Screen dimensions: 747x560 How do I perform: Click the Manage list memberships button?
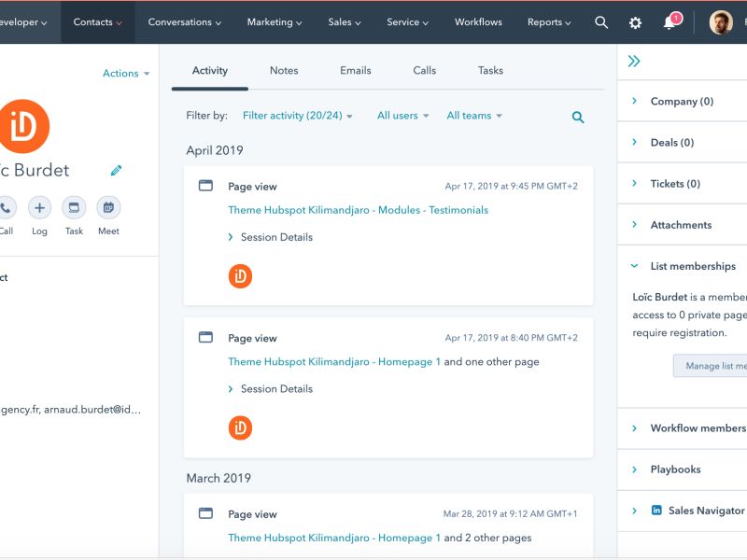coord(710,366)
